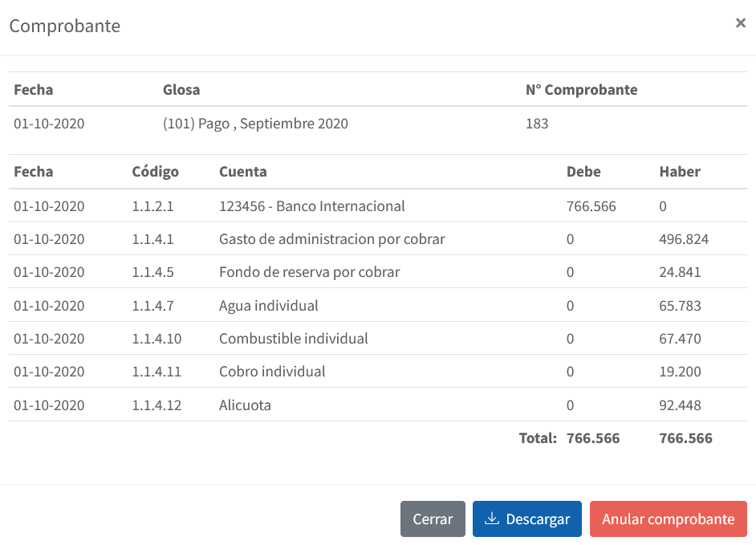Screen dimensions: 756x545
Task: Click the Cerrar button
Action: [433, 519]
